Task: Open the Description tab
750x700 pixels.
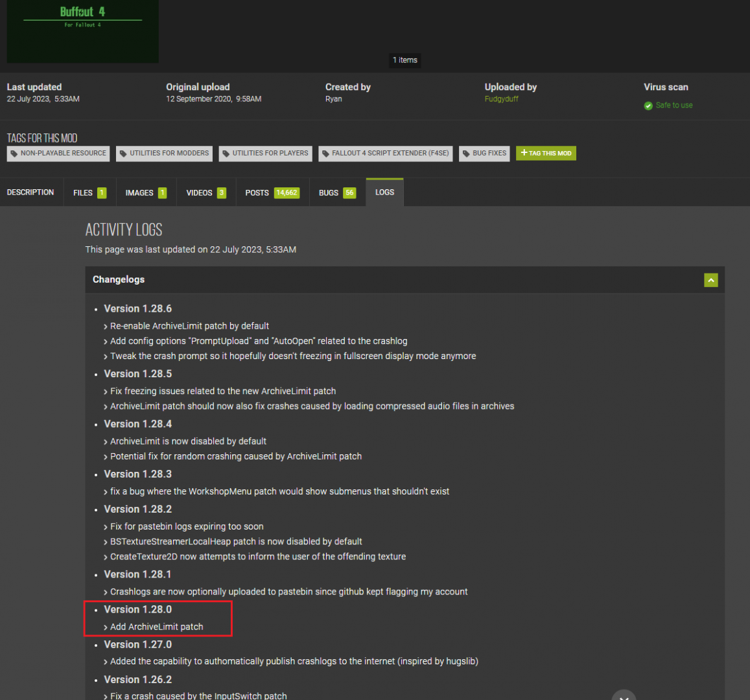Action: (x=30, y=192)
